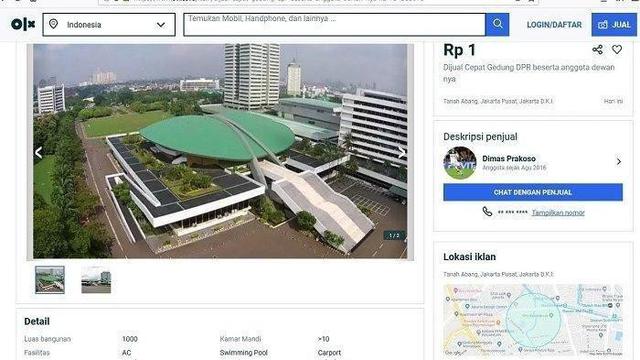Click the 'Detail' section heading
Viewport: 640px width, 360px height.
[x=37, y=321]
